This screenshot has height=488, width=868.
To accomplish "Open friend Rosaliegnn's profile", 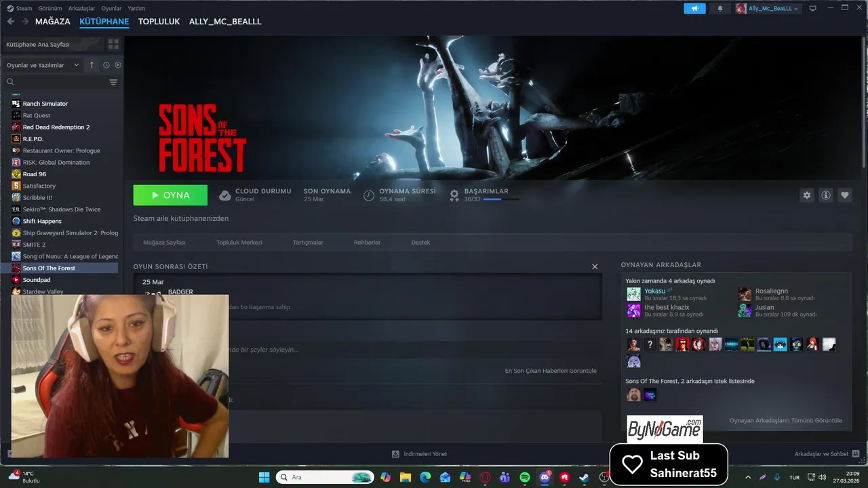I will coord(772,291).
